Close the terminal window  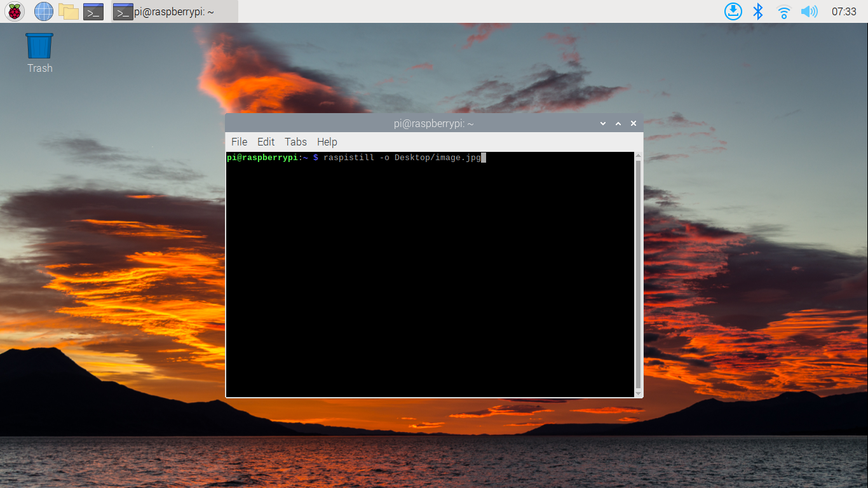(634, 123)
